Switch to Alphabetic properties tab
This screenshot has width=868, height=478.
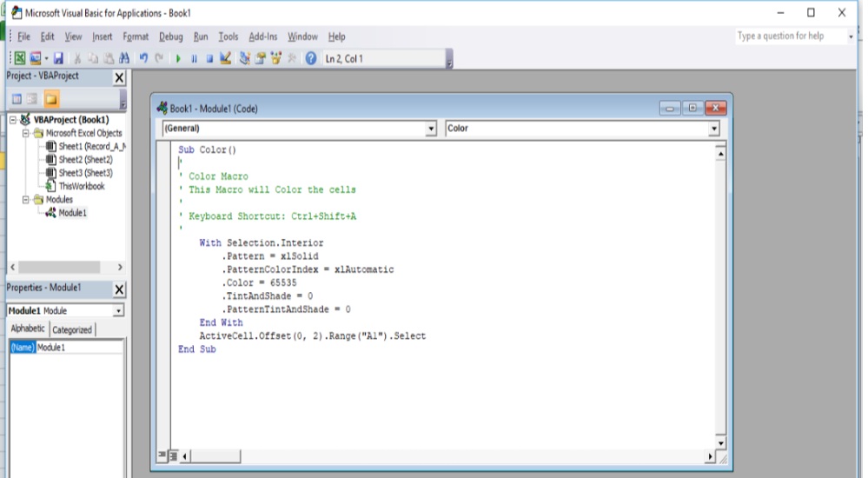(28, 329)
